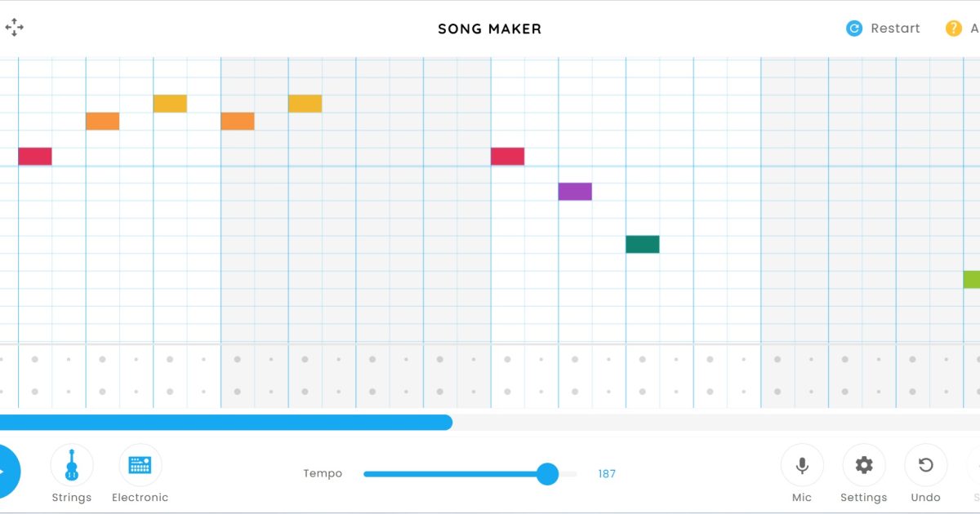Click the yellow question mark help icon
Screen dimensions: 980x514
[954, 29]
